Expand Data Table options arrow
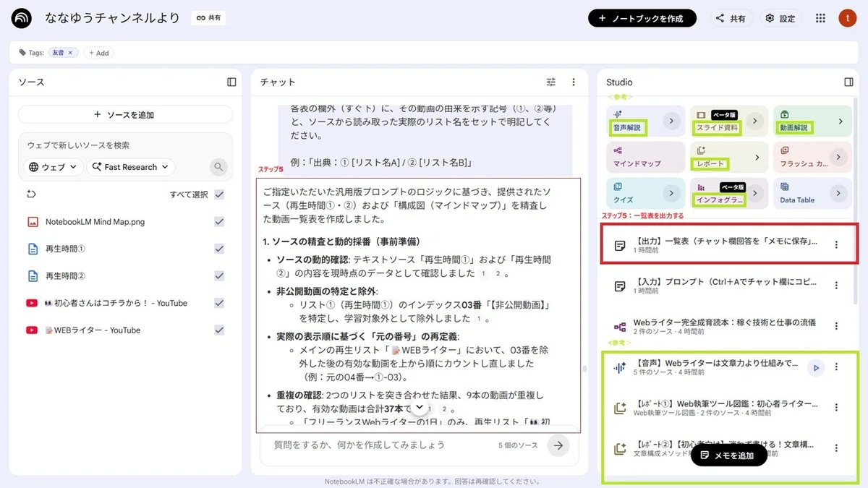 (839, 193)
